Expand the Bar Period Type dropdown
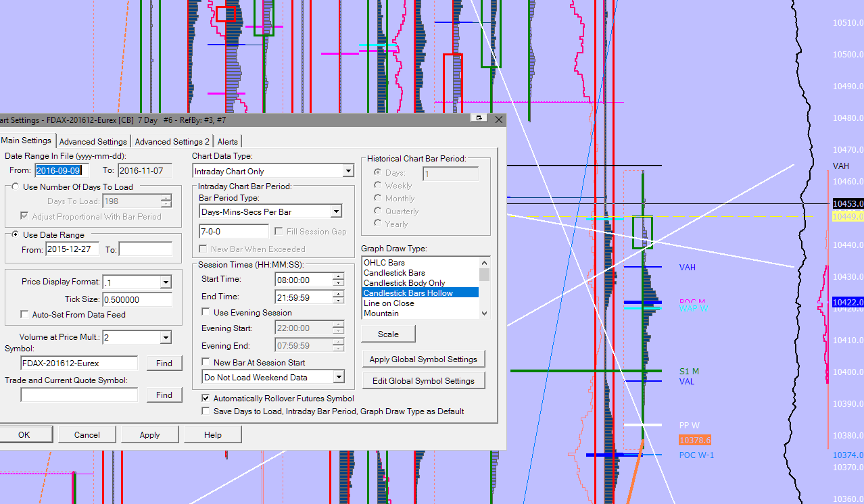The width and height of the screenshot is (864, 504). pos(336,211)
